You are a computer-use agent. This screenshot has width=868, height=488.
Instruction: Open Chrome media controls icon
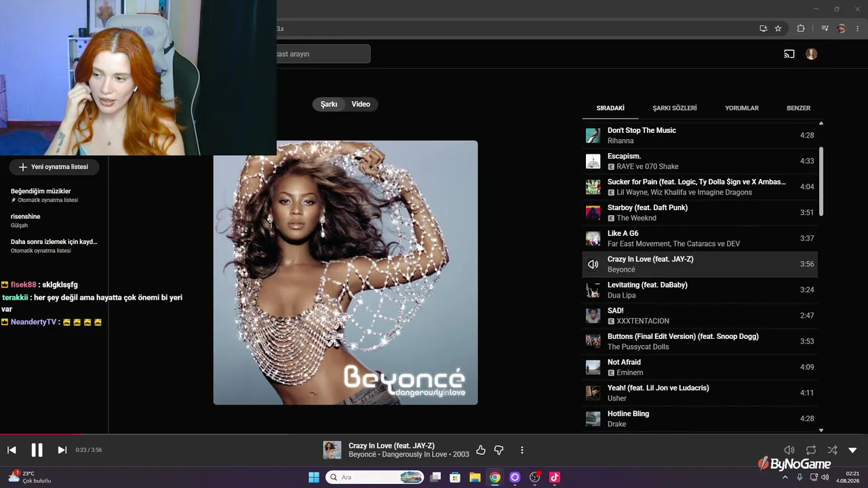(x=825, y=28)
